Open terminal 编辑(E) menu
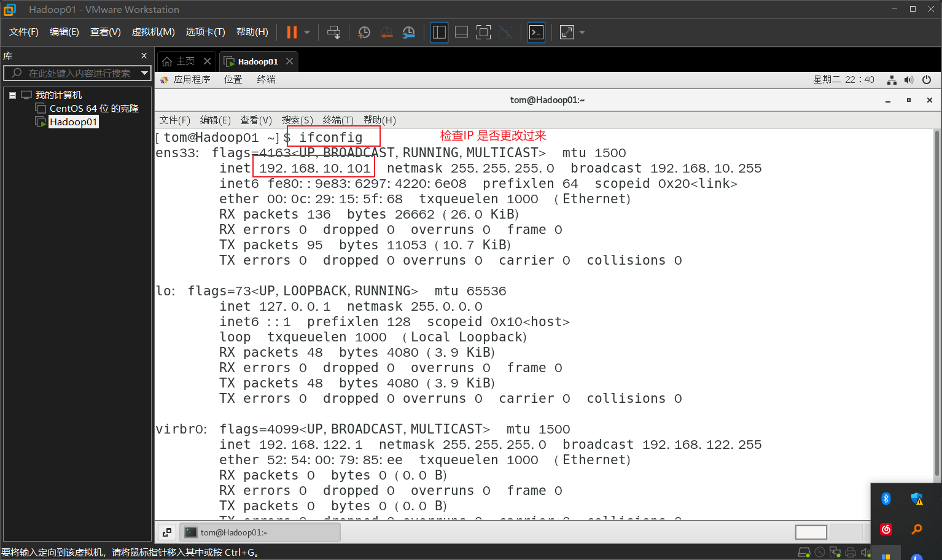 click(216, 120)
